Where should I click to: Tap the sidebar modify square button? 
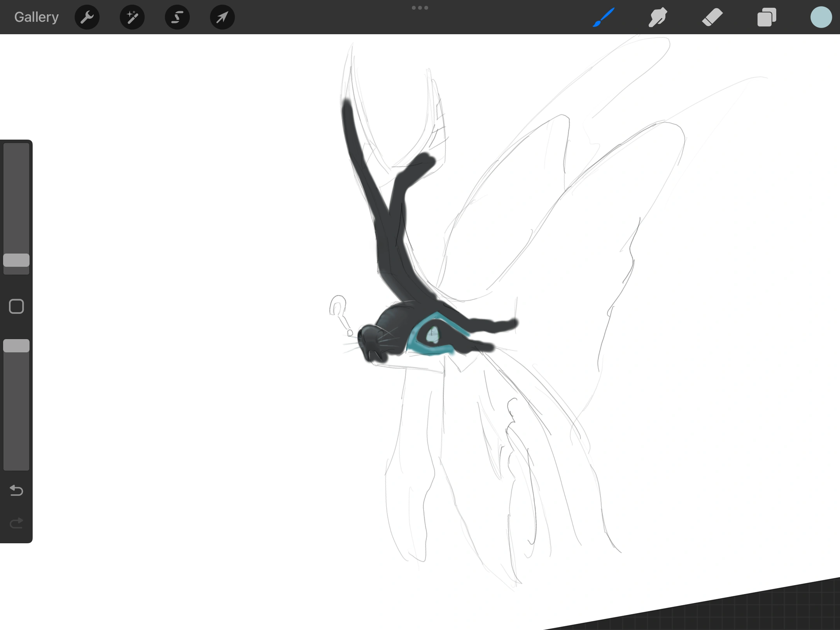tap(16, 306)
